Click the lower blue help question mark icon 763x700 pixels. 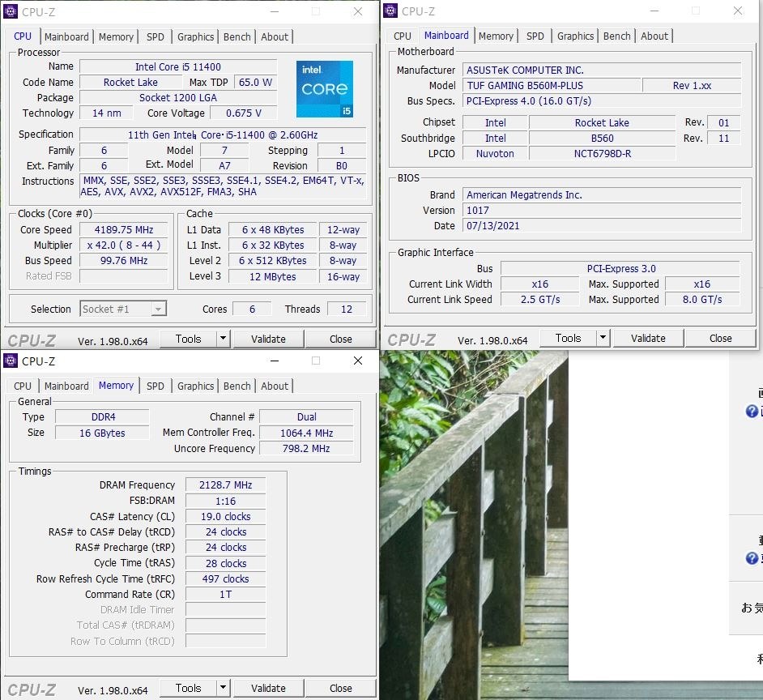(752, 558)
